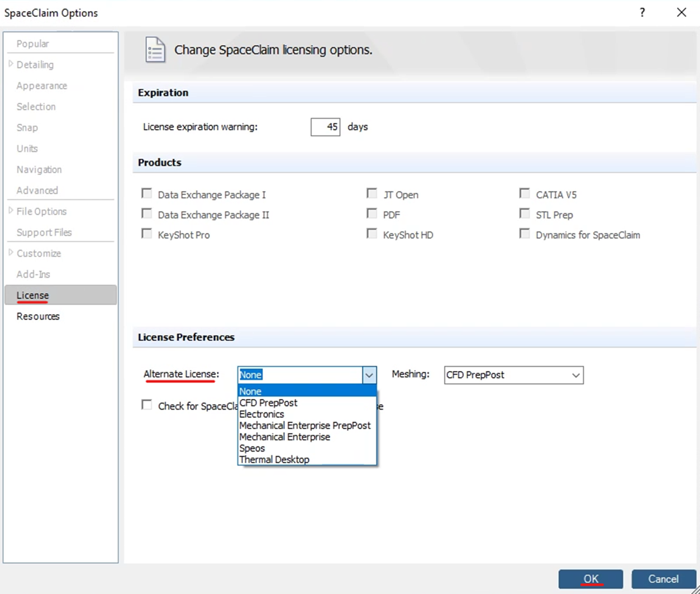Viewport: 700px width, 594px height.
Task: Click the licensing options document icon
Action: point(155,50)
